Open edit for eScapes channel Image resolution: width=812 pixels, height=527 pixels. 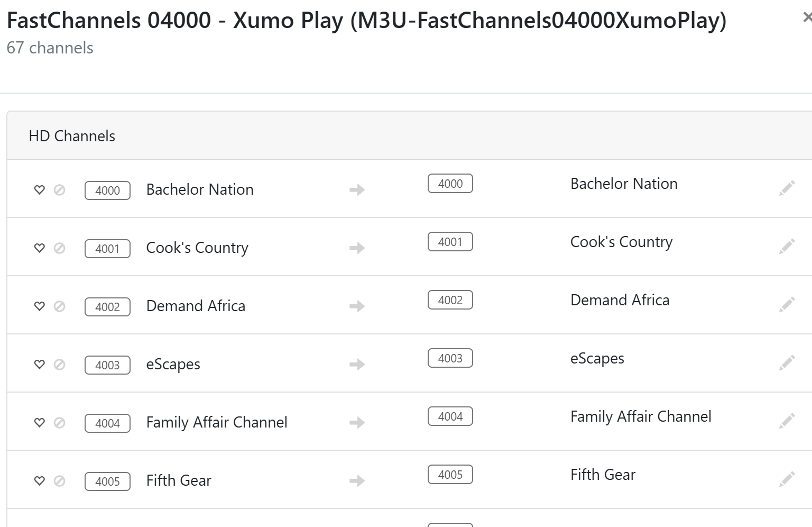(x=787, y=363)
